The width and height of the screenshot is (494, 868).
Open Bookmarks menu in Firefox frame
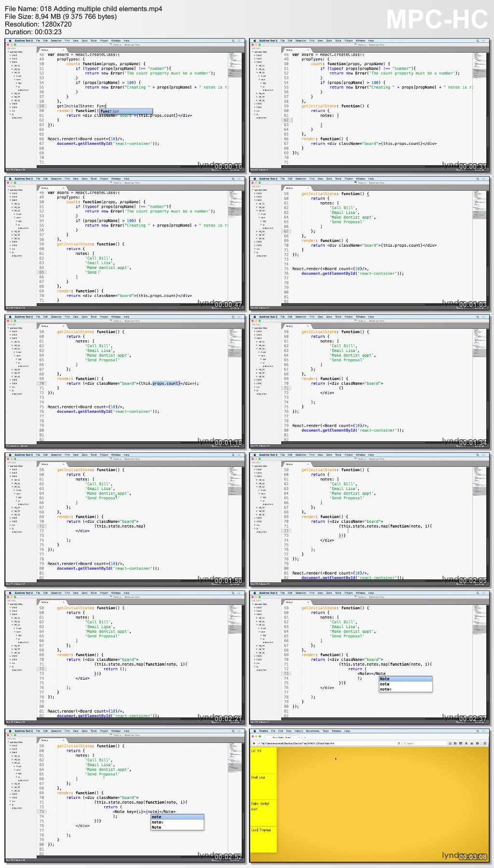click(313, 731)
